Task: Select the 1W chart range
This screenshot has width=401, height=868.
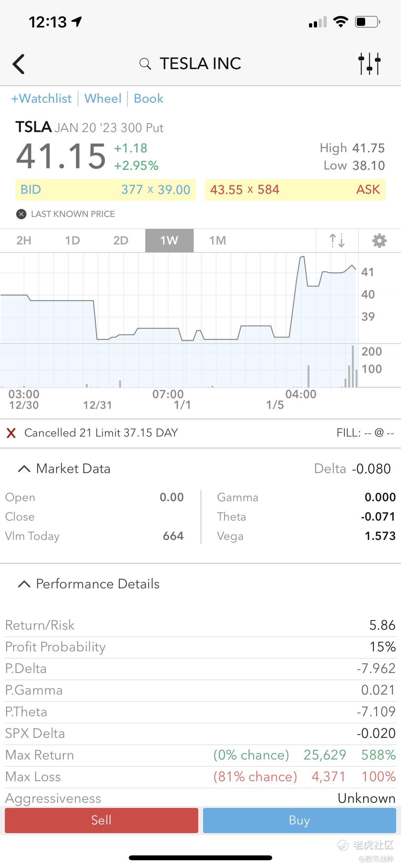Action: coord(170,241)
